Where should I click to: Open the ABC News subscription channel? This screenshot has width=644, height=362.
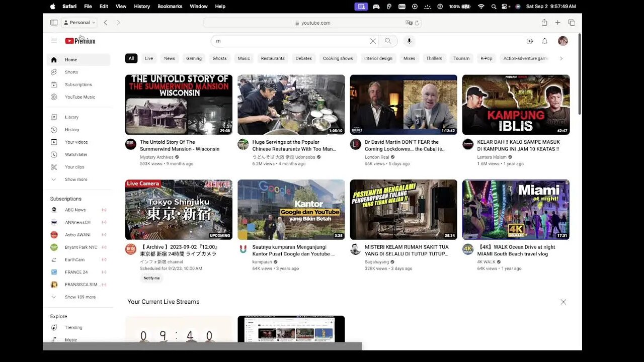point(78,210)
